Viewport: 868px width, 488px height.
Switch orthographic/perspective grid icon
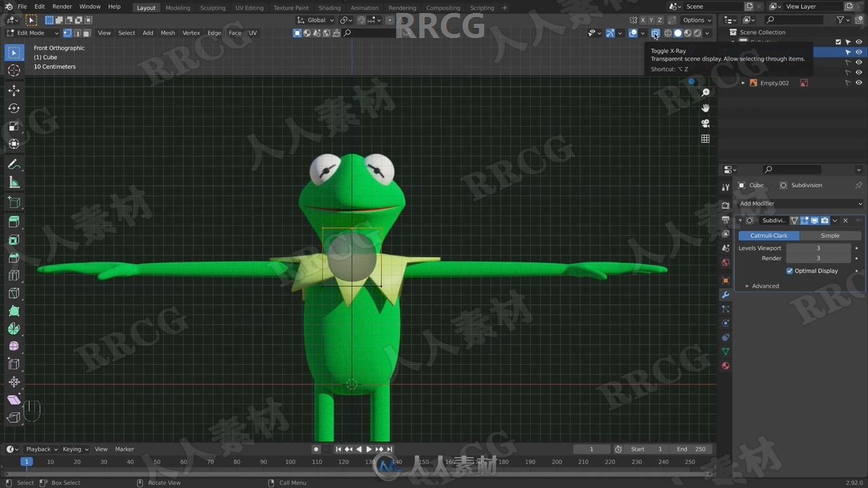pos(705,139)
